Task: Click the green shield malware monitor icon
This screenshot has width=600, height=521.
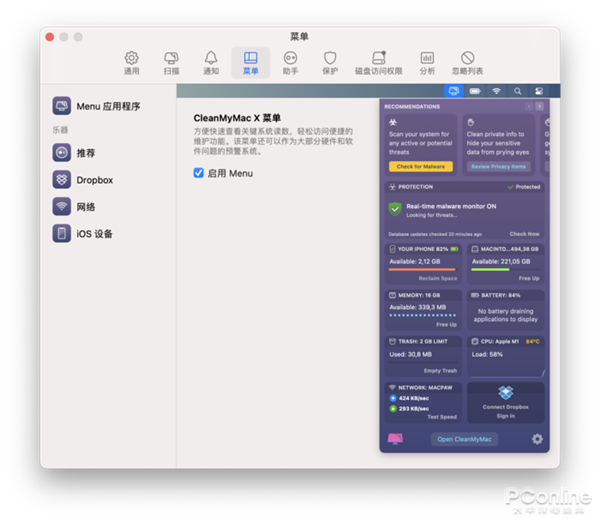Action: 395,209
